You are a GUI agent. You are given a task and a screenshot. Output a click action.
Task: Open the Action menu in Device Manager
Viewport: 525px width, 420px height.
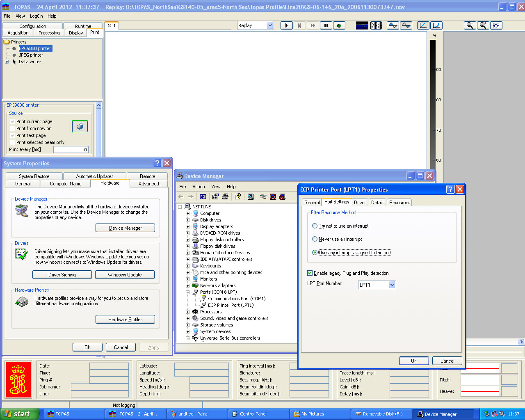199,187
